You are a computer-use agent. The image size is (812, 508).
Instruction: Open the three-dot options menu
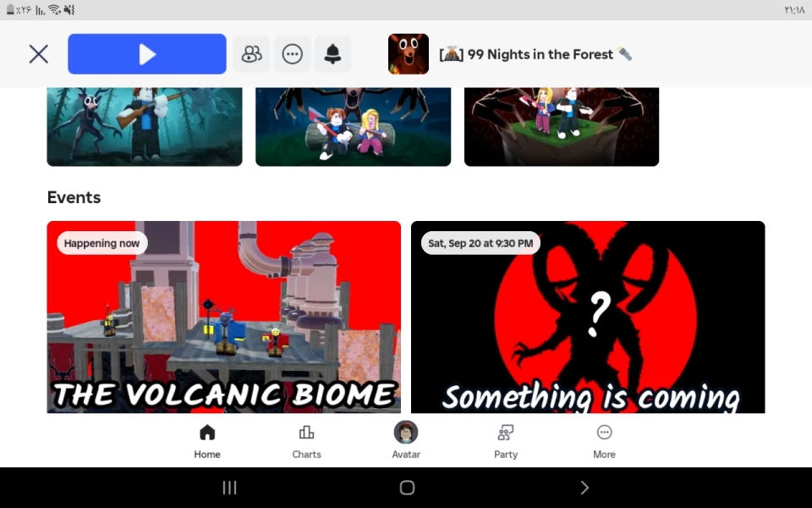tap(292, 54)
